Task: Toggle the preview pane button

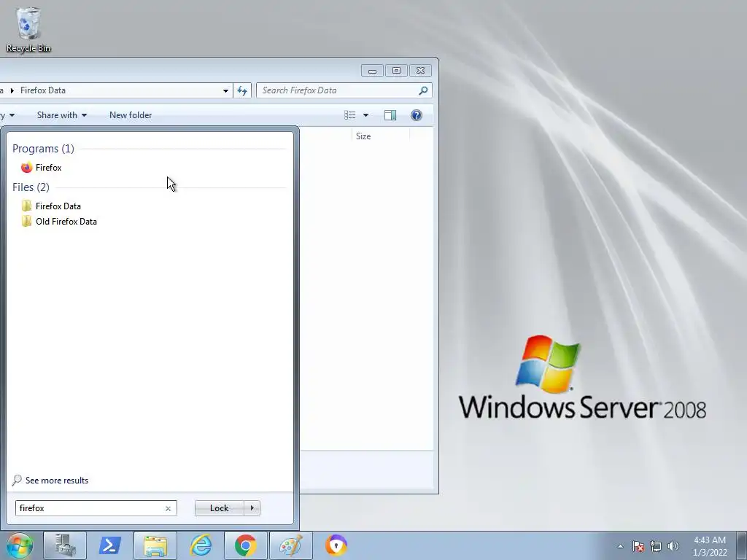Action: (x=390, y=115)
